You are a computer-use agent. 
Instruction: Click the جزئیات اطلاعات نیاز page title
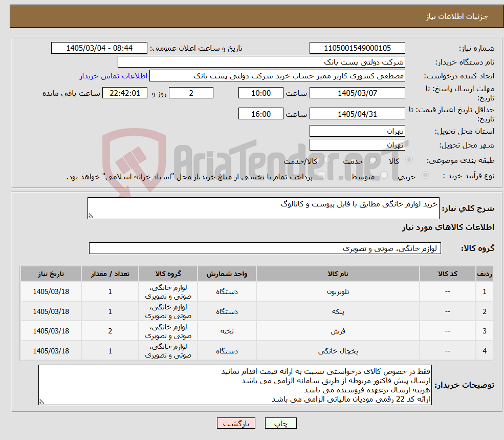457,16
